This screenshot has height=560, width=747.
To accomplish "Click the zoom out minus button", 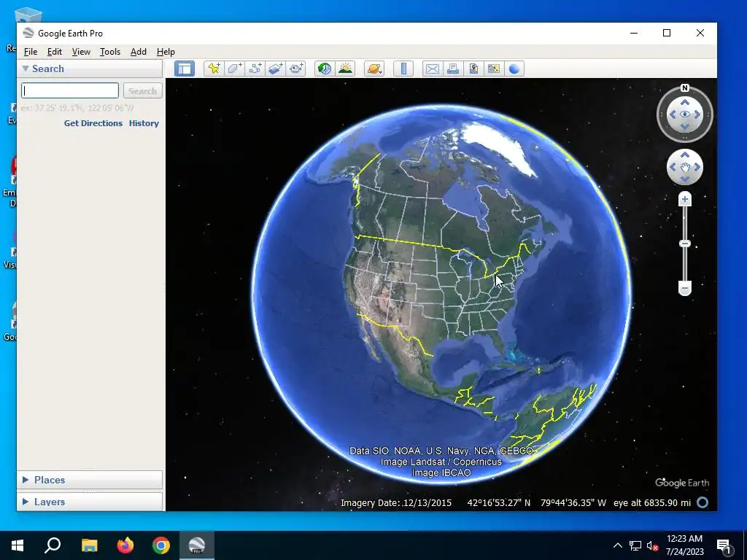I will coord(684,288).
